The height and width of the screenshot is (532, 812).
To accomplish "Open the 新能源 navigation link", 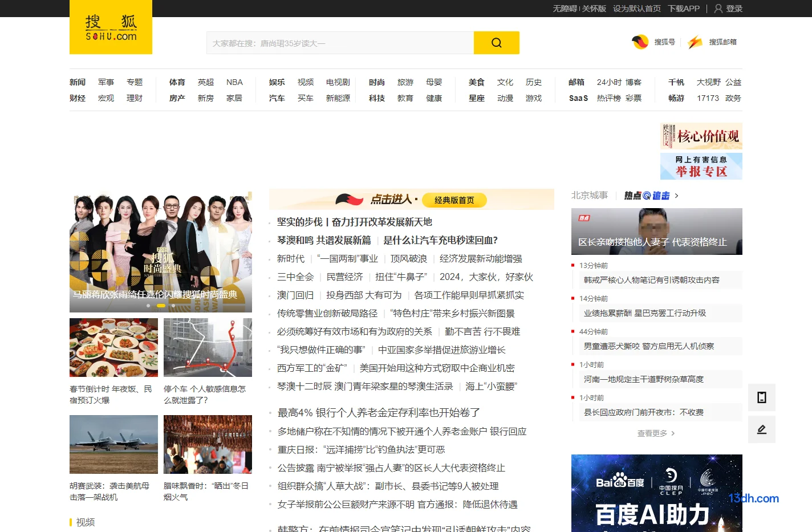I will pyautogui.click(x=338, y=98).
